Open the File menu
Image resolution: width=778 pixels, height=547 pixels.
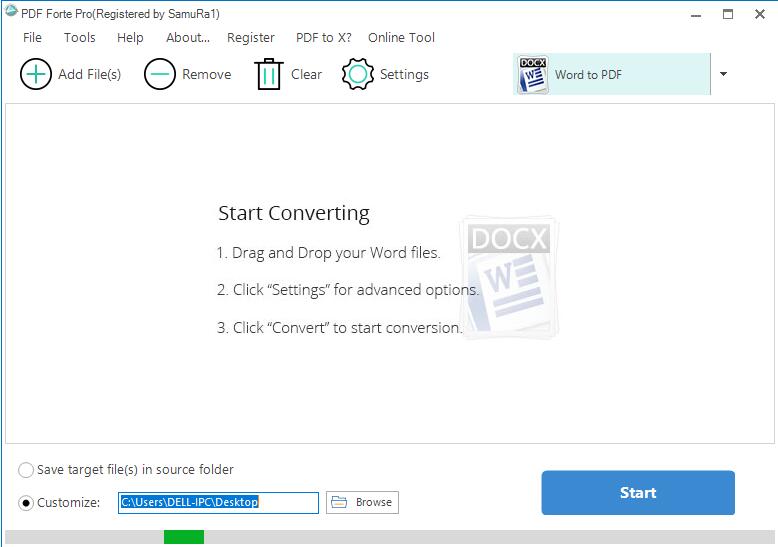(x=32, y=38)
